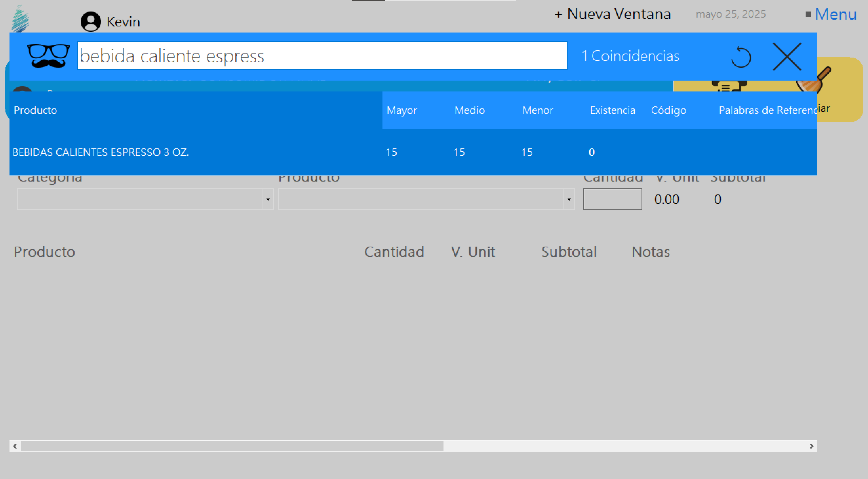Screen dimensions: 868x479
Task: Sort by Existencia column header
Action: [612, 110]
